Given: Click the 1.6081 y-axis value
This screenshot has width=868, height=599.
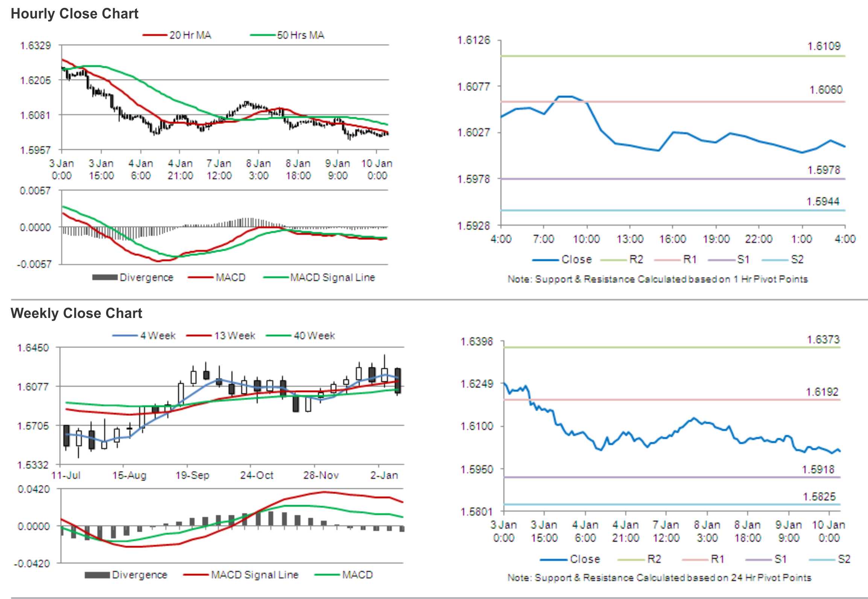Looking at the screenshot, I should (35, 115).
